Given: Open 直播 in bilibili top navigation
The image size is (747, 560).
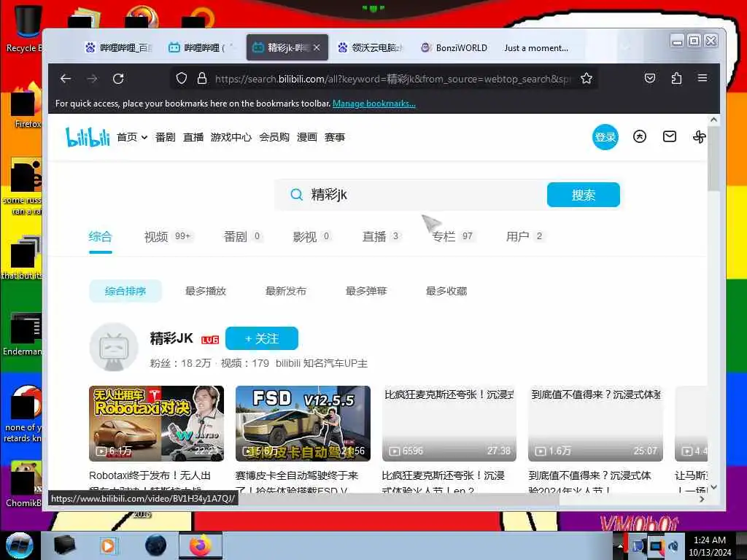Looking at the screenshot, I should [193, 137].
